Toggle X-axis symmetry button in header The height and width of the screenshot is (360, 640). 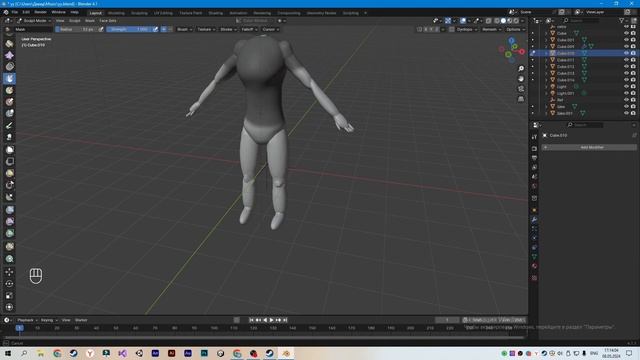[x=425, y=29]
